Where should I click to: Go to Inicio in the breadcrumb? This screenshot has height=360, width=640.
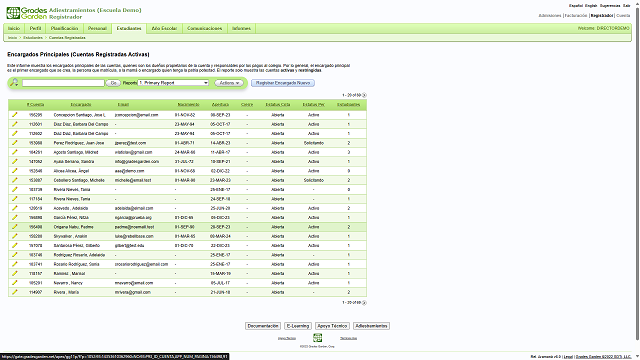pos(13,38)
